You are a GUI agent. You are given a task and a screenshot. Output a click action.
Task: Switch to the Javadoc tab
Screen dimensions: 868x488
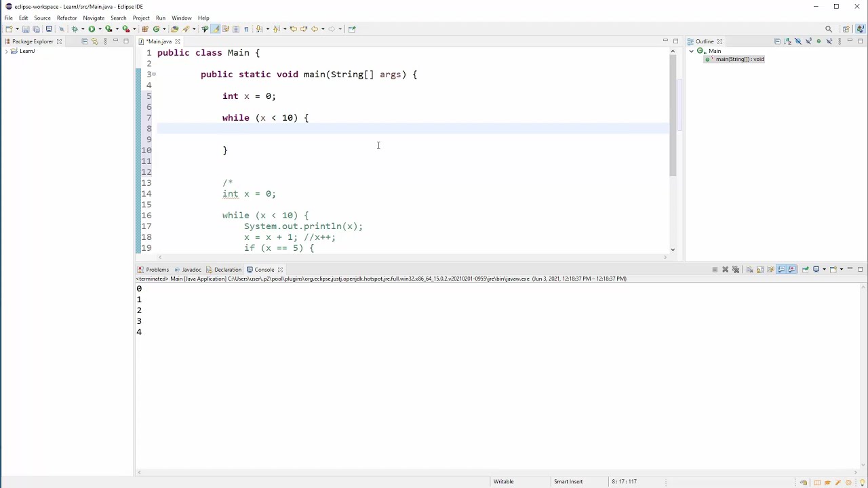(188, 270)
